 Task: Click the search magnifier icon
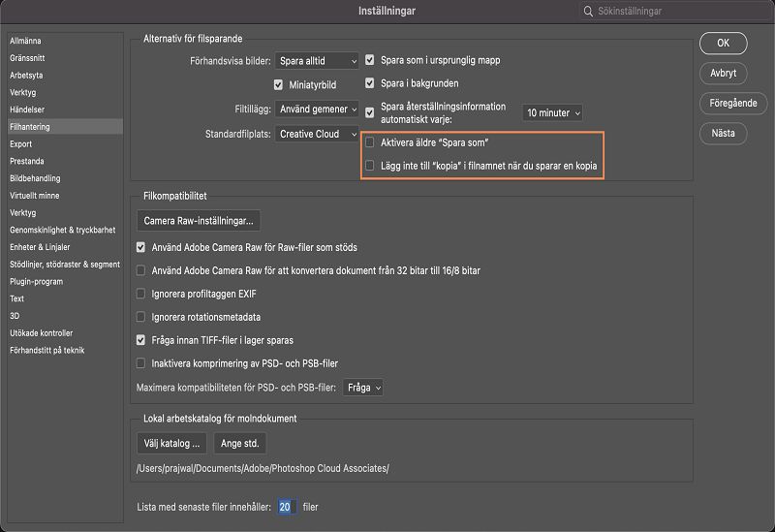tap(588, 12)
